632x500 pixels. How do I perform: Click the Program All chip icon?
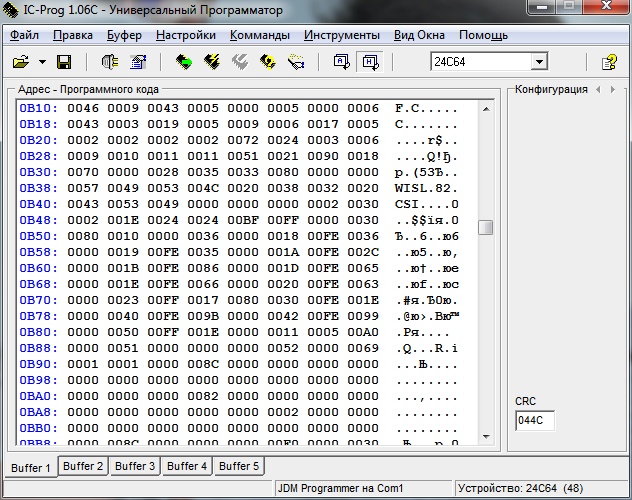212,62
